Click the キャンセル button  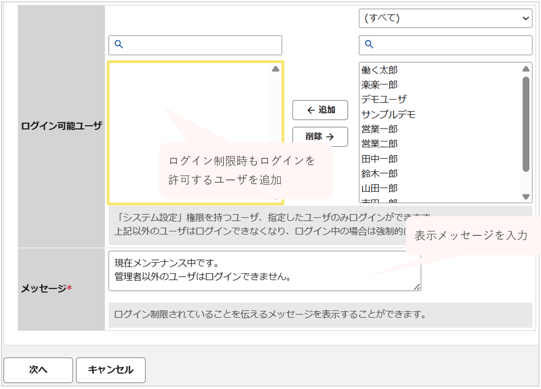111,370
